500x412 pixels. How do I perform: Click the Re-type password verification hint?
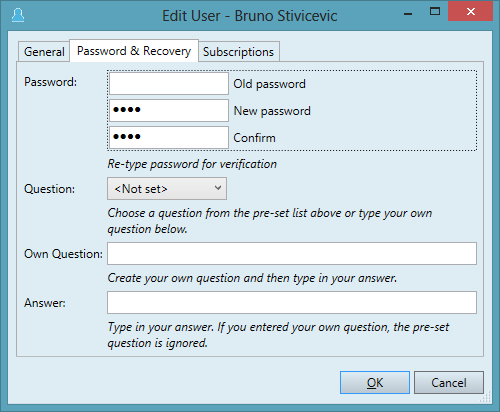pyautogui.click(x=192, y=164)
